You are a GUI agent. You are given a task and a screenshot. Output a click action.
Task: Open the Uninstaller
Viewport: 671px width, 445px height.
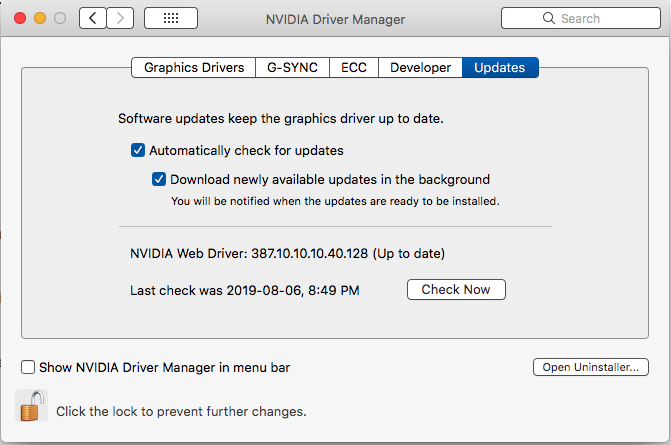tap(591, 367)
